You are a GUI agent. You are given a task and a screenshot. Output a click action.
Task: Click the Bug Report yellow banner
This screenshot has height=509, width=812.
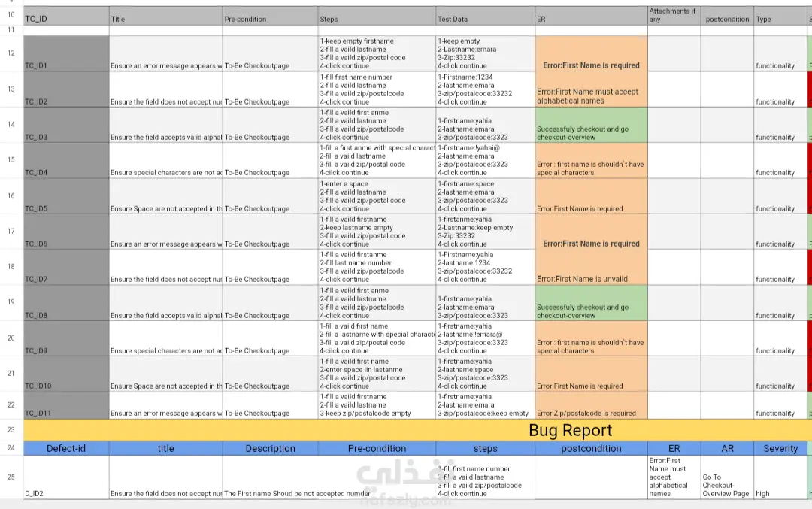(417, 430)
